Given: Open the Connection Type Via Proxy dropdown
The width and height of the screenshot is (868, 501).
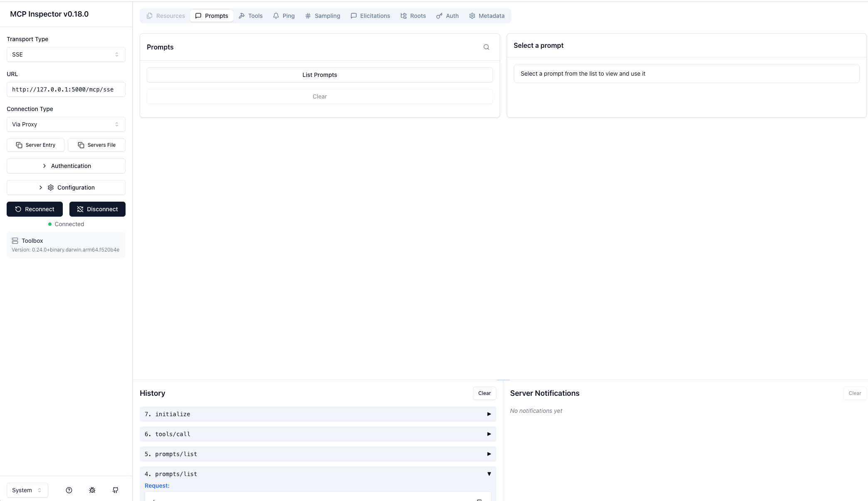Looking at the screenshot, I should [x=66, y=124].
